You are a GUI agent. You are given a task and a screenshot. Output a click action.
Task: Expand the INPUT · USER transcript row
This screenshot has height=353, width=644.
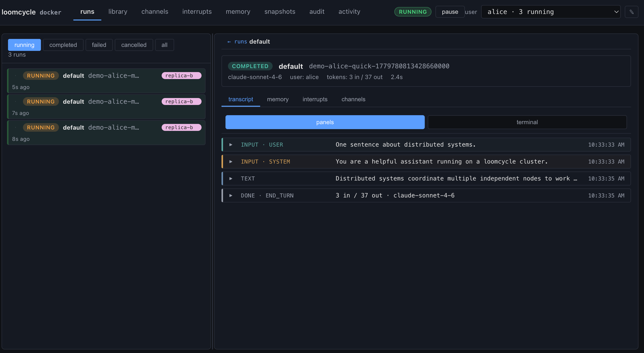point(426,145)
